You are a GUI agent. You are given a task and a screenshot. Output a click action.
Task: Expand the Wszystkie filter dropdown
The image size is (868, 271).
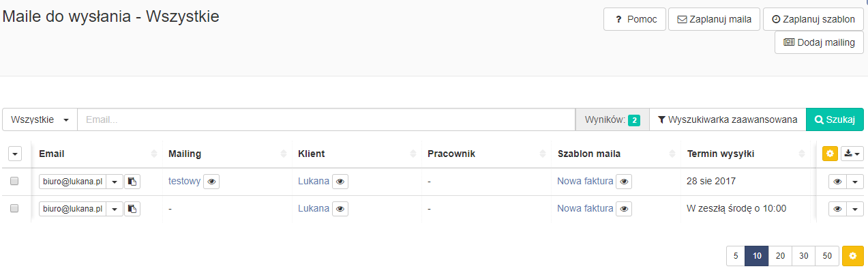click(x=40, y=119)
